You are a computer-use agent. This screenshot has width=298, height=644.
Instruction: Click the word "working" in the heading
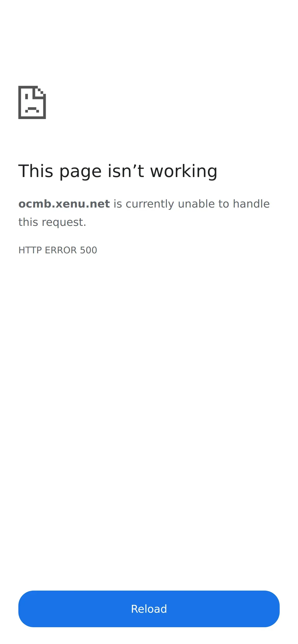click(184, 171)
